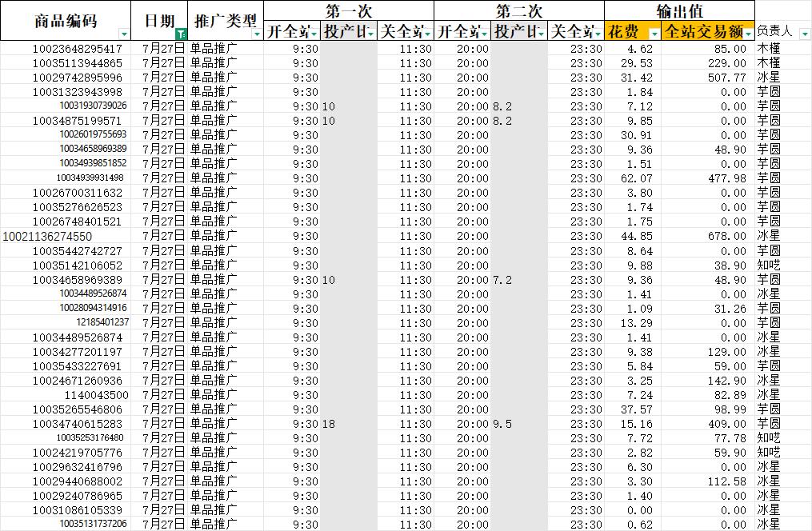812x531 pixels.
Task: Select 冰星 in the 10029742895996 row
Action: [769, 78]
